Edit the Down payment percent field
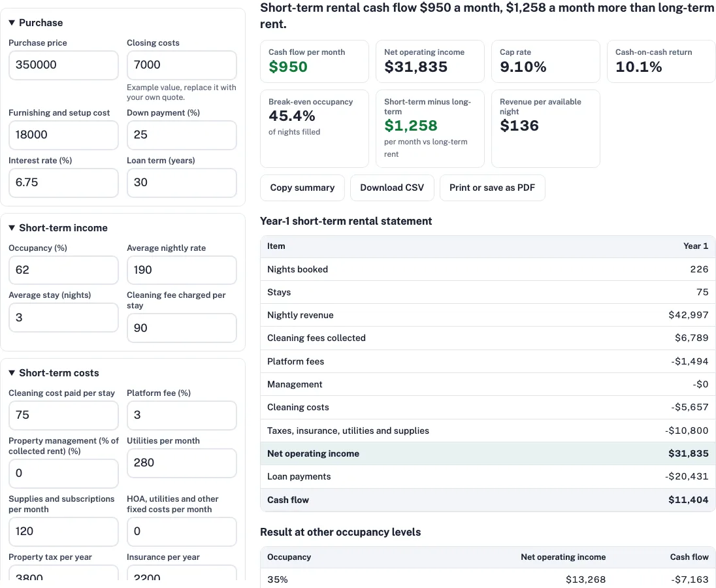Image resolution: width=716 pixels, height=588 pixels. (x=182, y=135)
